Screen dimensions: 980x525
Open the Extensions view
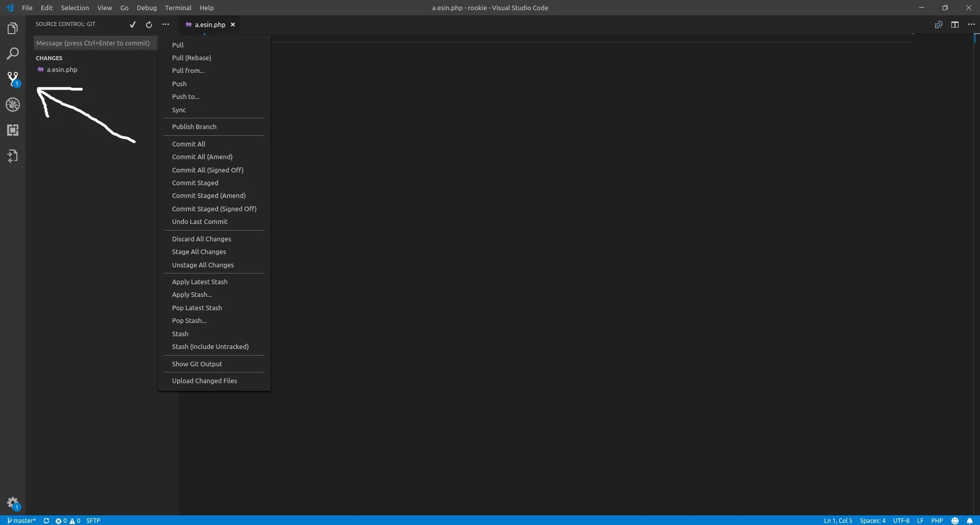[x=13, y=130]
